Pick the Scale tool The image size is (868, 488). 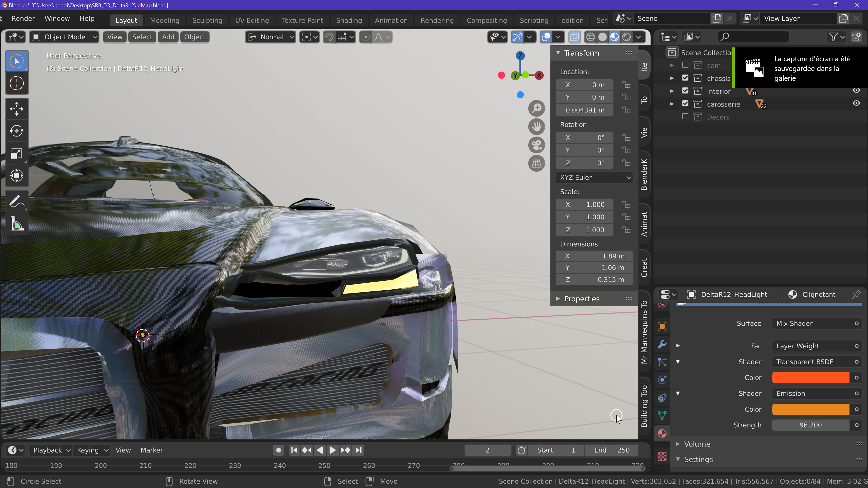pos(17,154)
